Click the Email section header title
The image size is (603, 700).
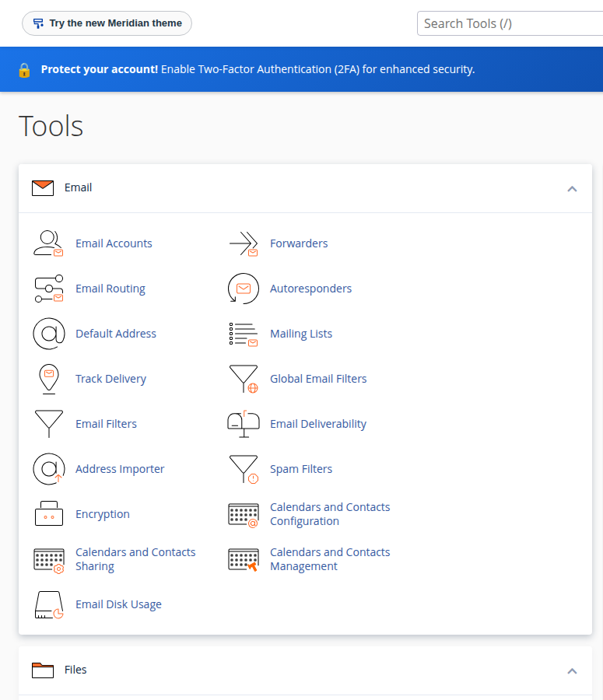78,187
